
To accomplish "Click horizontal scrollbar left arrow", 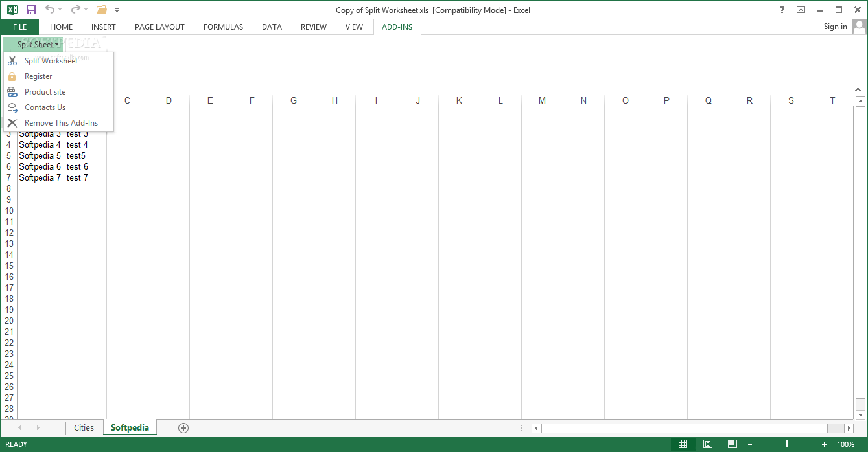I will (x=536, y=428).
